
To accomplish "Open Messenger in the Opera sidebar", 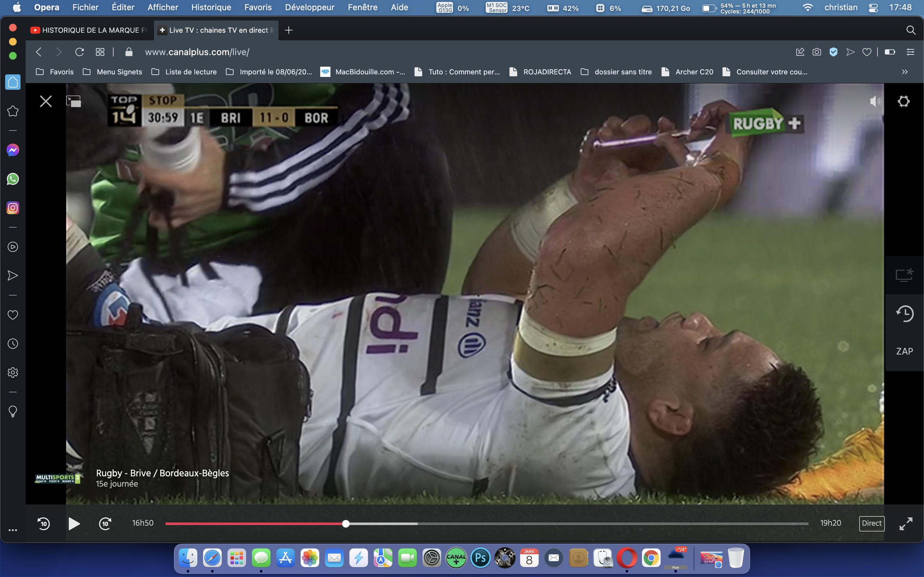I will point(13,150).
